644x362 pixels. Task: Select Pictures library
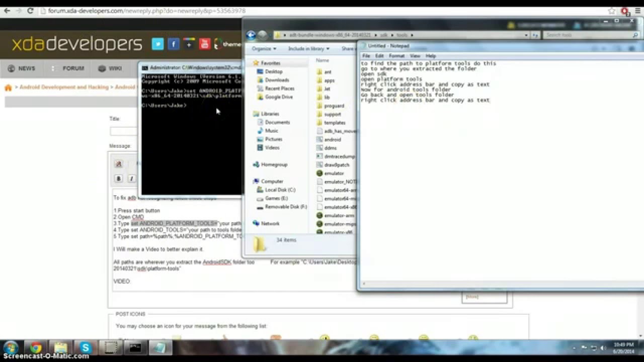tap(269, 139)
